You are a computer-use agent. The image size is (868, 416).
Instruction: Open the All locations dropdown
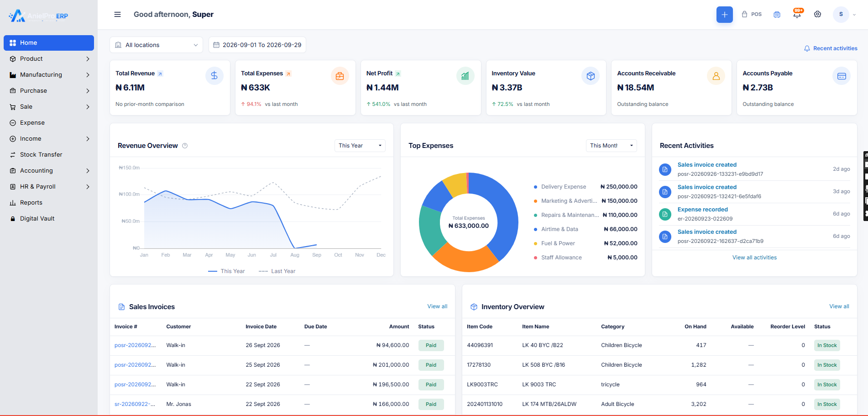[156, 45]
